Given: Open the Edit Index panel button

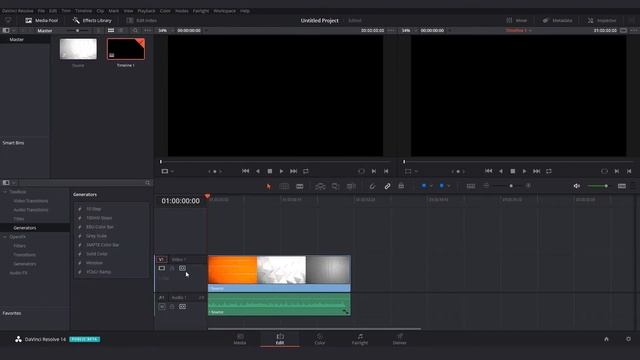Looking at the screenshot, I should tap(142, 20).
